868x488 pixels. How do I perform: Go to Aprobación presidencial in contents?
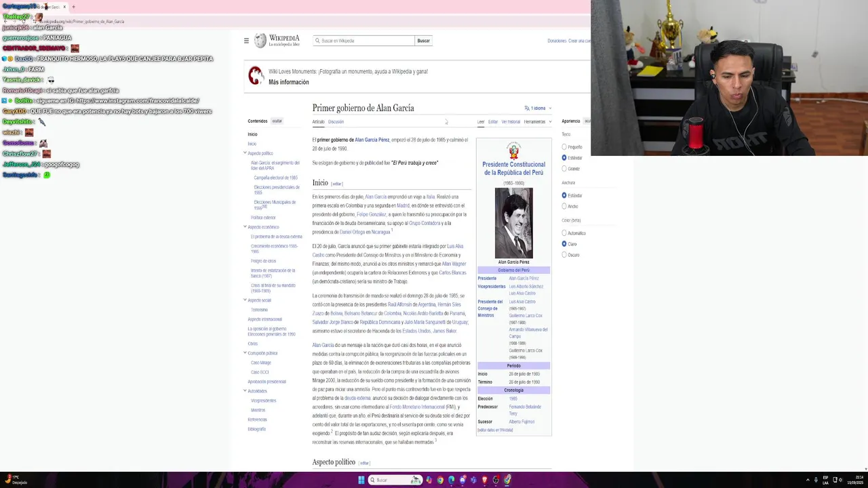coord(267,382)
